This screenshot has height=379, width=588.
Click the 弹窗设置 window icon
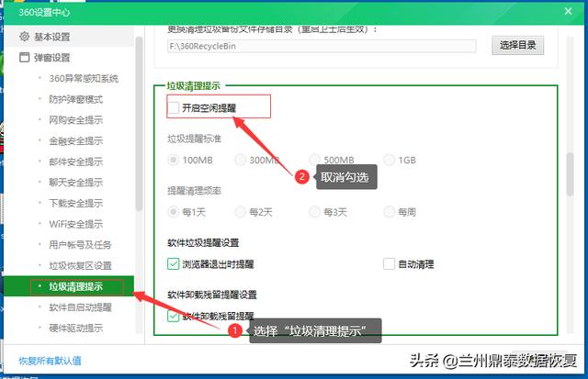click(25, 57)
